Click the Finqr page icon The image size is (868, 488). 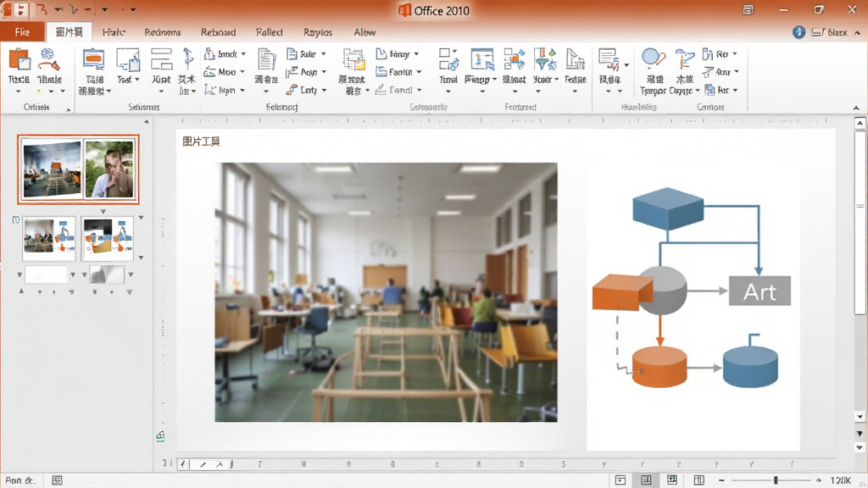click(x=381, y=53)
